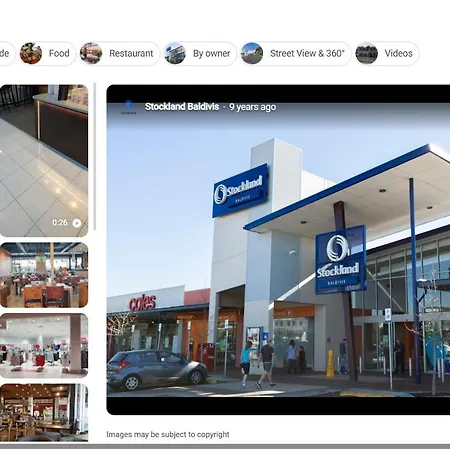Image resolution: width=450 pixels, height=450 pixels.
Task: Click the Stockland Baldivis uploader name
Action: tap(182, 107)
